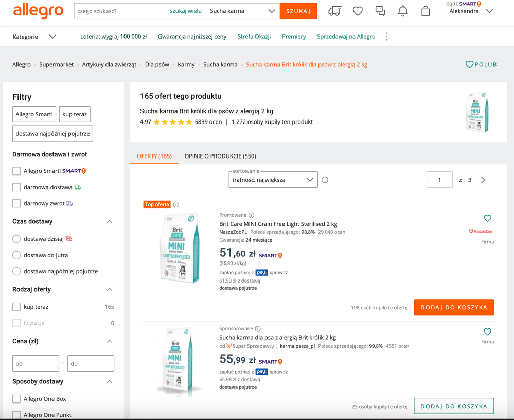Apply the Allegro Smart! filter chip
The height and width of the screenshot is (420, 514).
(x=34, y=114)
